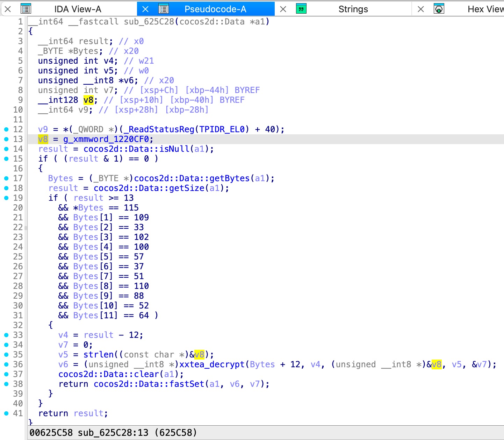Click the cocos2d::Data::fastSet call
This screenshot has height=440, width=504.
coord(150,384)
